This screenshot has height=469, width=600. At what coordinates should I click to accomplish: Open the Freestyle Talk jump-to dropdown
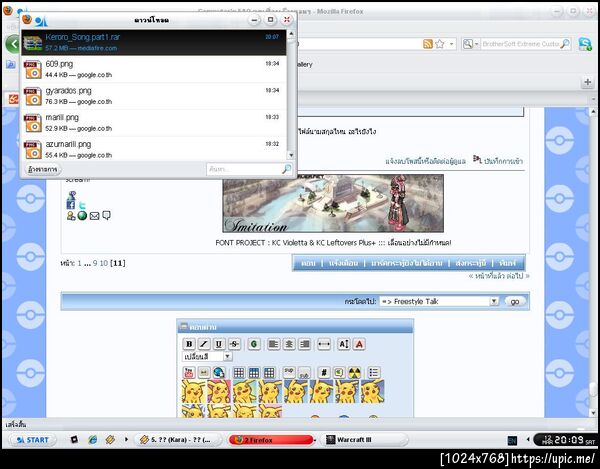(x=439, y=301)
